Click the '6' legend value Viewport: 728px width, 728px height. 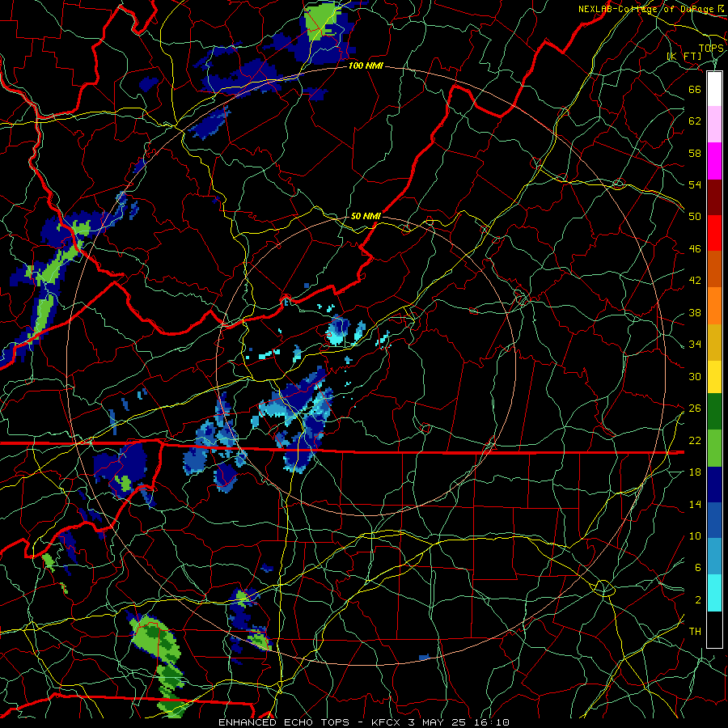[698, 567]
